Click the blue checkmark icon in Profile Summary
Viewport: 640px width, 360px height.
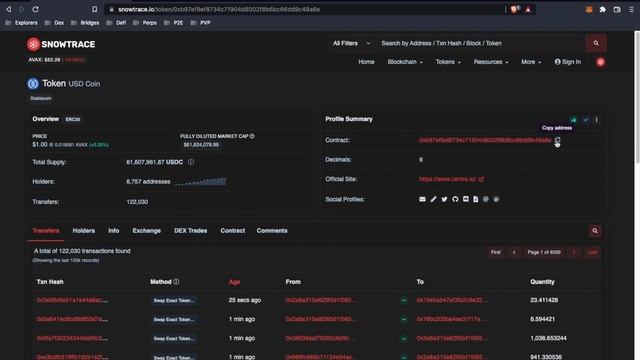586,120
